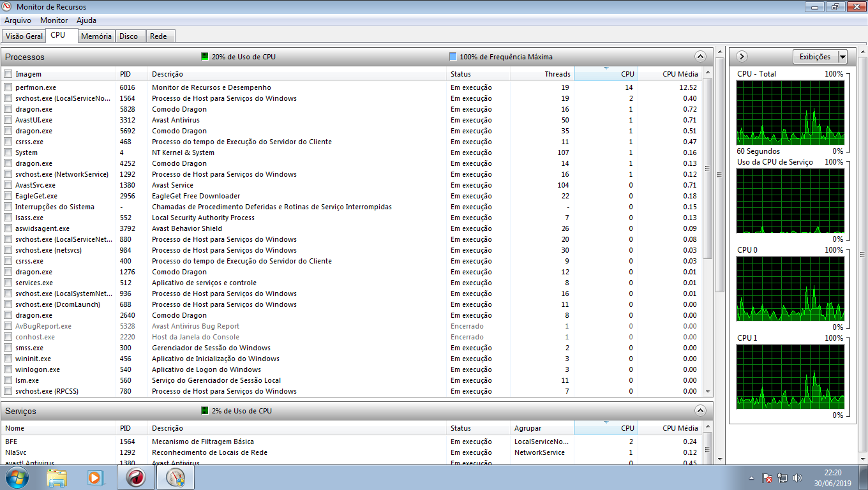868x490 pixels.
Task: Sort processes by Descrição column
Action: point(297,74)
